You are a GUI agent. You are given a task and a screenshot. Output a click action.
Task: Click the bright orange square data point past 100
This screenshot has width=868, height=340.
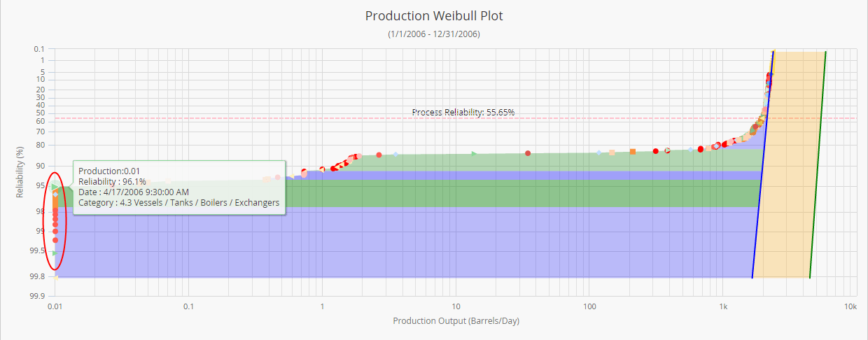click(x=633, y=152)
